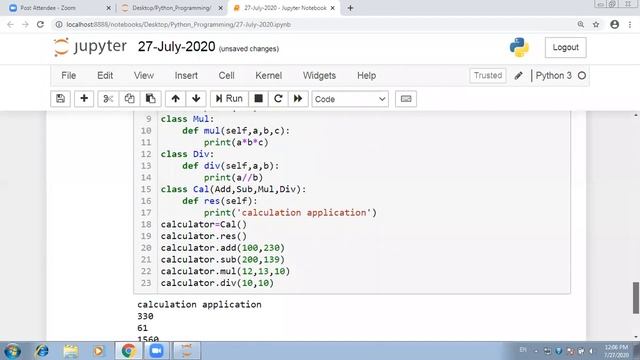Interrupt the kernel with stop icon
Screen dimensions: 640x360
[x=258, y=99]
